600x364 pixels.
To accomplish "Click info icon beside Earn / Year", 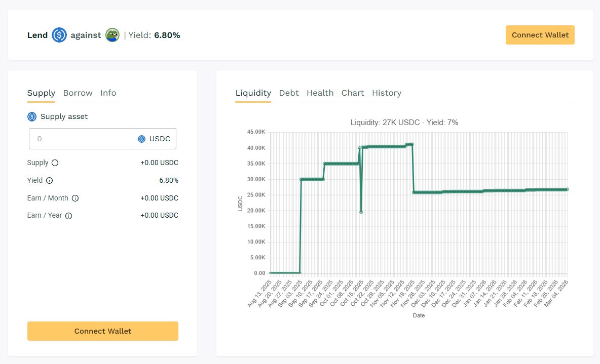I will [69, 216].
